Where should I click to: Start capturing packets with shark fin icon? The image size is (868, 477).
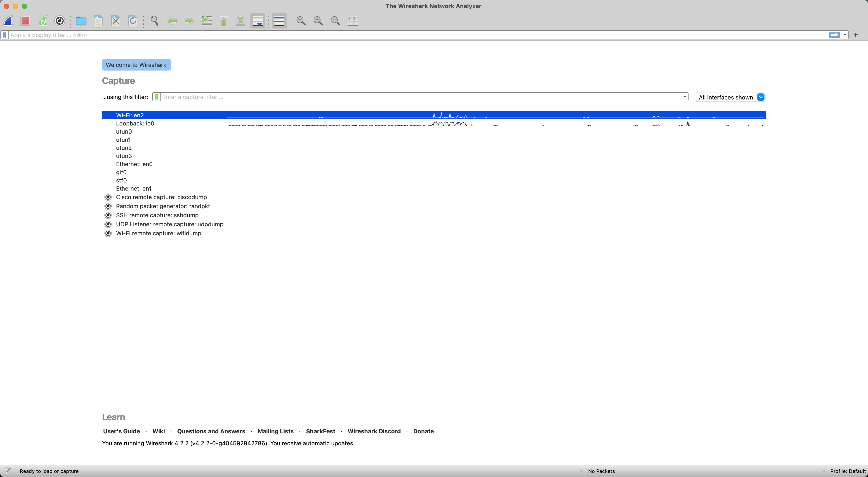pyautogui.click(x=8, y=21)
